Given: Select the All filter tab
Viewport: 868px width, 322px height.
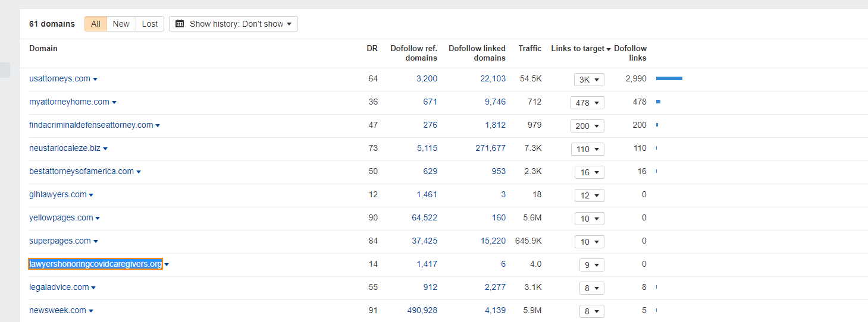Looking at the screenshot, I should click(x=96, y=24).
